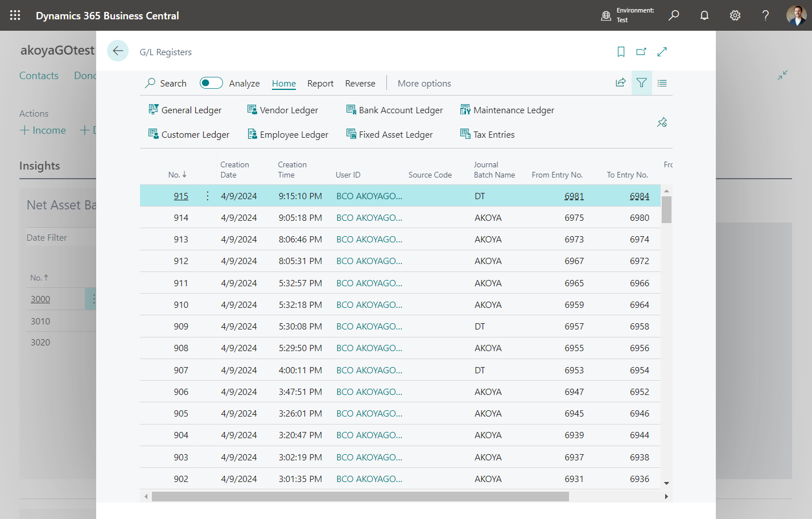Viewport: 812px width, 519px height.
Task: Open the Reverse menu
Action: 360,83
